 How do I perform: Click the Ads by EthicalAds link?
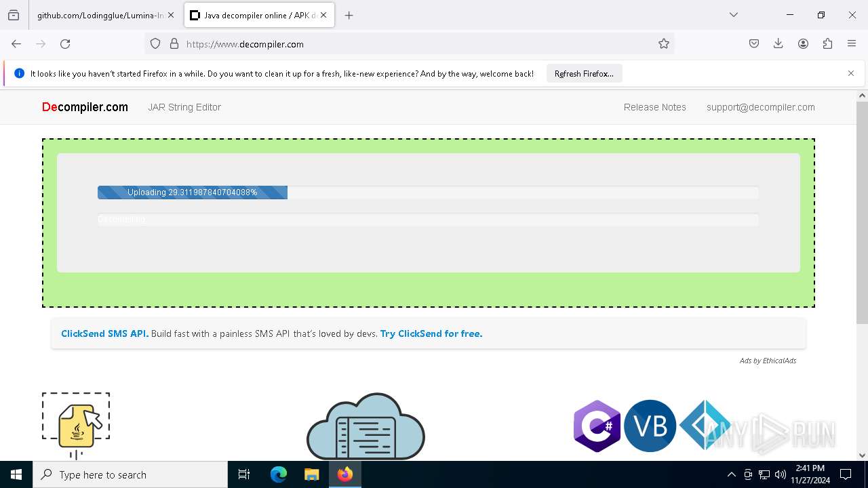click(768, 361)
